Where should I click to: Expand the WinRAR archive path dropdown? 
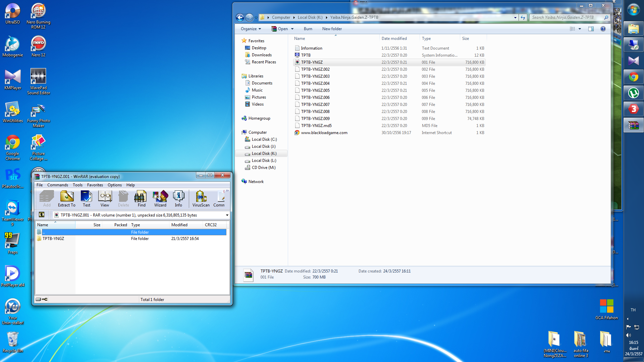tap(227, 215)
